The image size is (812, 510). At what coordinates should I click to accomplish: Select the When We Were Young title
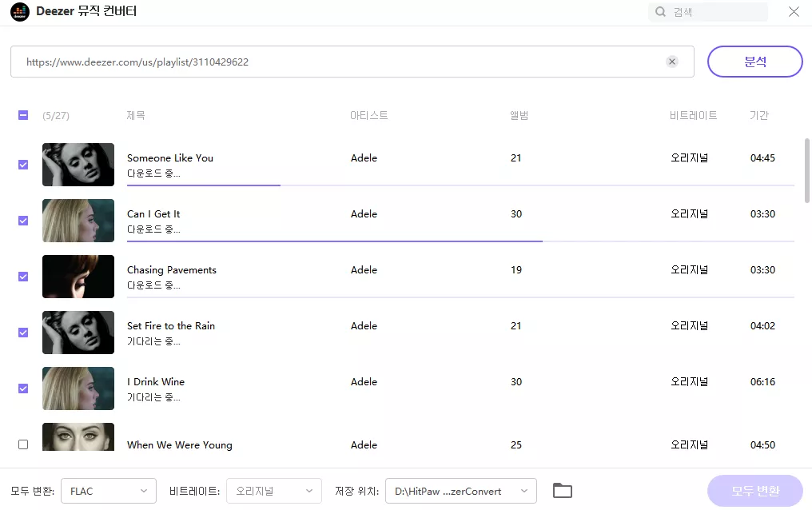(x=180, y=444)
